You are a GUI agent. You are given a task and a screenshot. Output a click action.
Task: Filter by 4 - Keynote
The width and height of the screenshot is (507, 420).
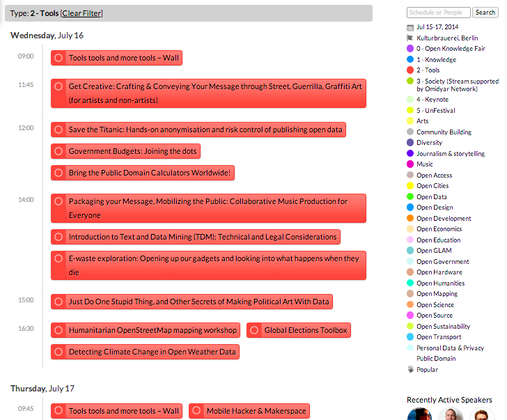pos(432,100)
